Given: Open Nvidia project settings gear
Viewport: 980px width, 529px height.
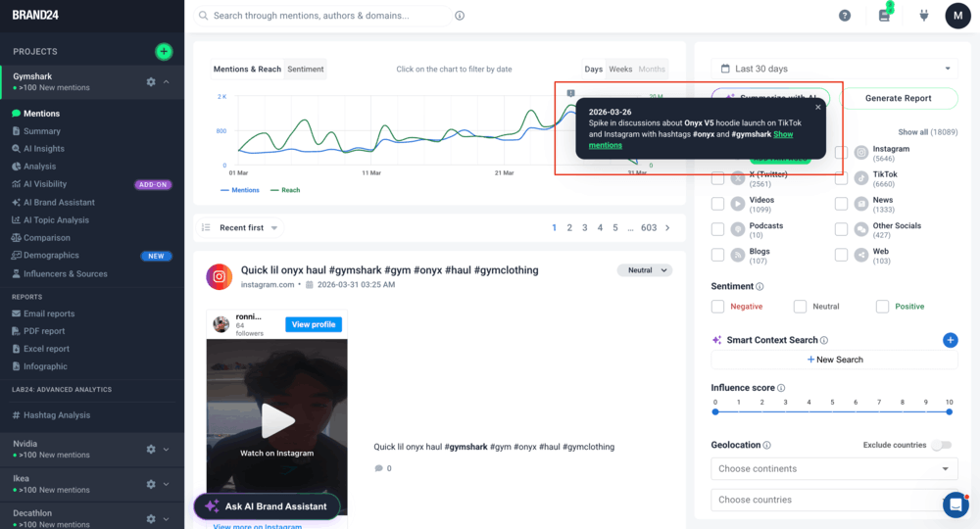Looking at the screenshot, I should point(151,449).
